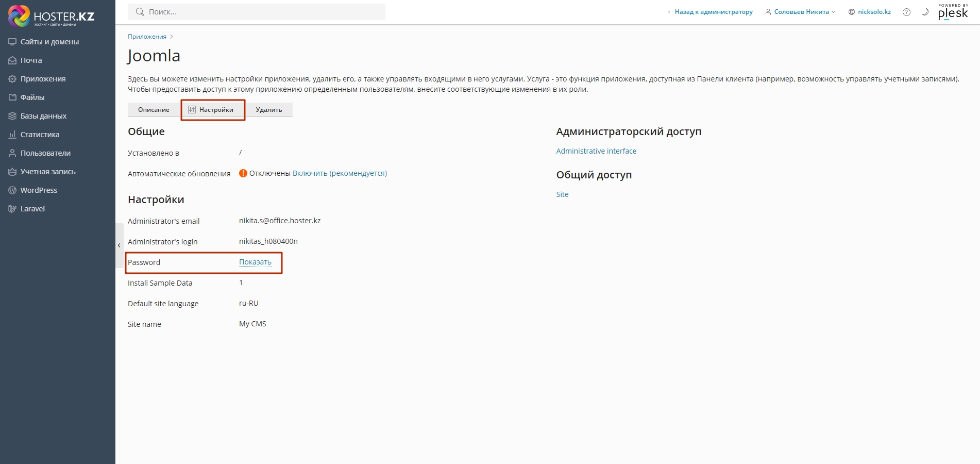Click the Отключены status text
The height and width of the screenshot is (464, 980).
coord(270,173)
